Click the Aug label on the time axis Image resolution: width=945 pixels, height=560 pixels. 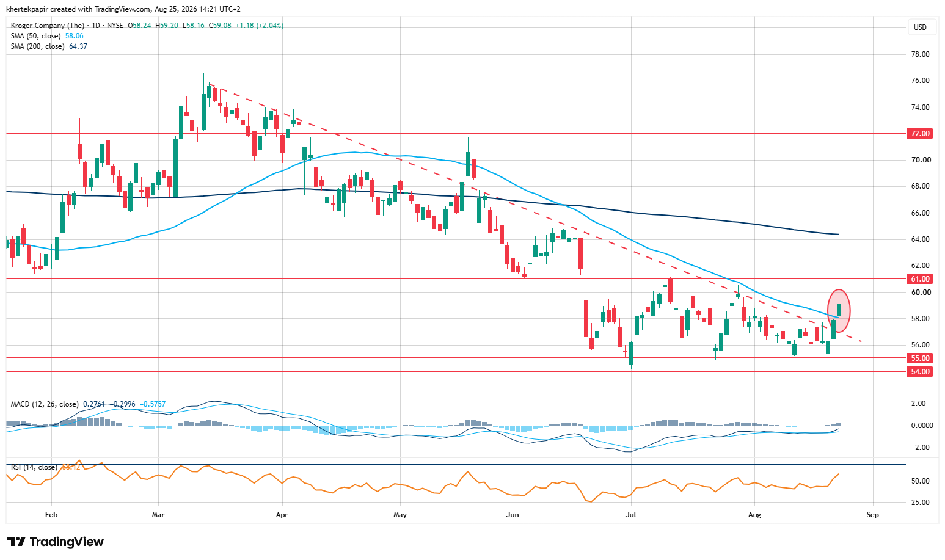point(755,515)
